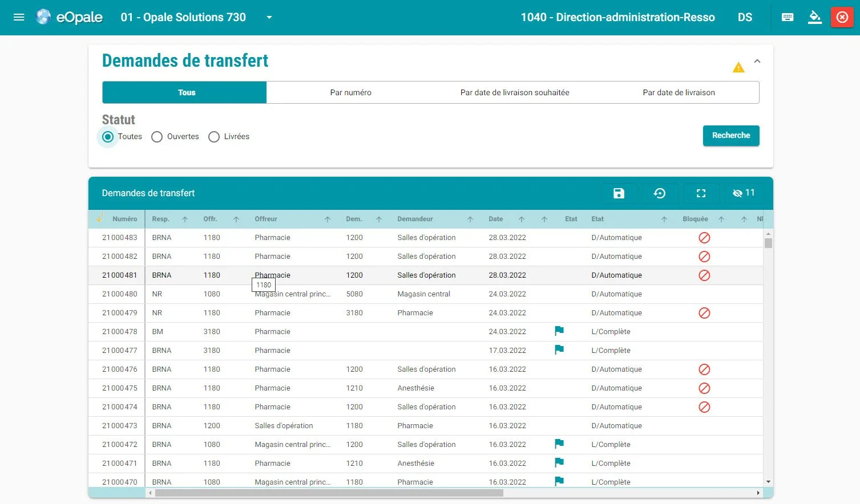The image size is (860, 504).
Task: Select transfer request row 21000480
Action: (426, 294)
